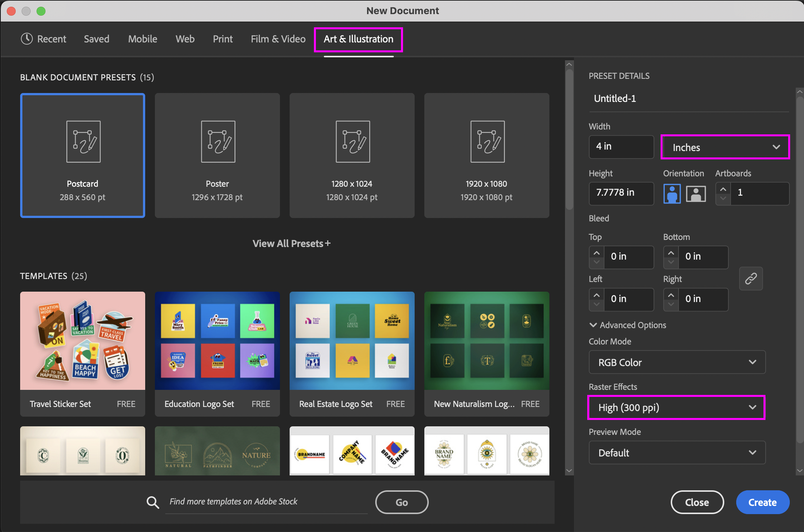Image resolution: width=804 pixels, height=532 pixels.
Task: Open the Travel Sticker Set template thumbnail
Action: (82, 341)
